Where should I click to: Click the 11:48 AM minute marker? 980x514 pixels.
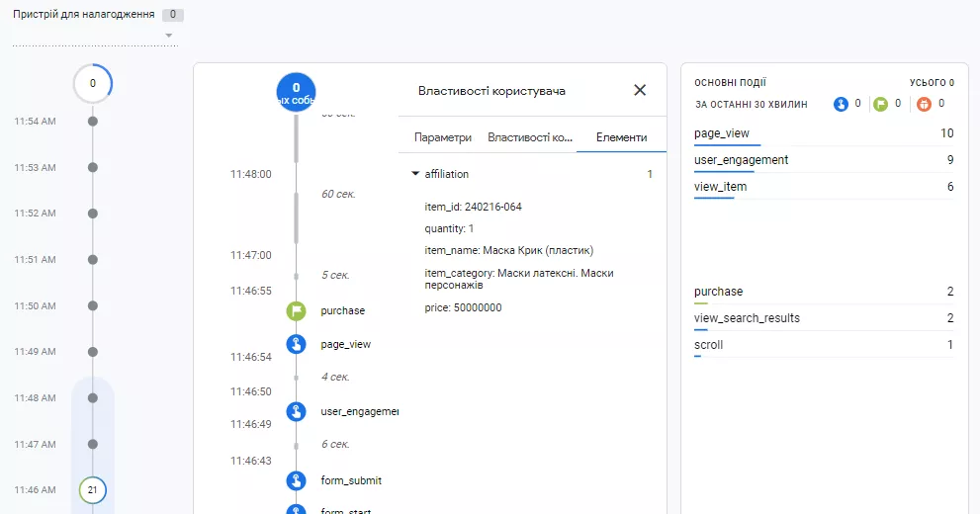pos(93,397)
